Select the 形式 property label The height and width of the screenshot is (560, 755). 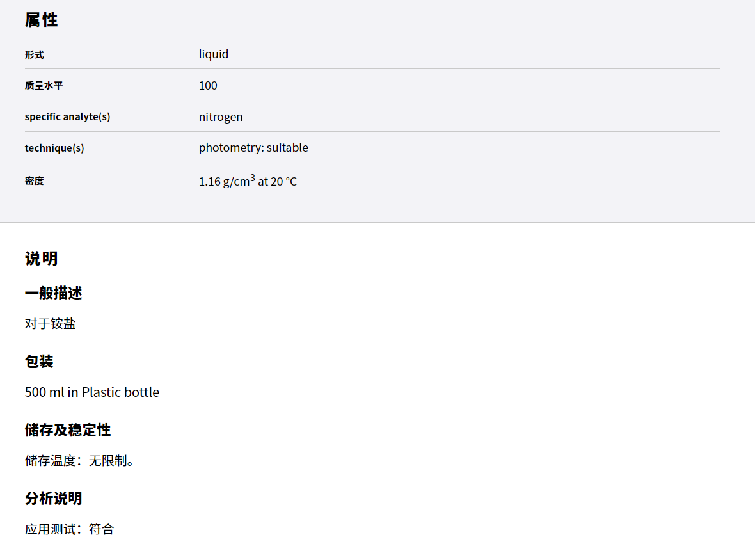34,55
